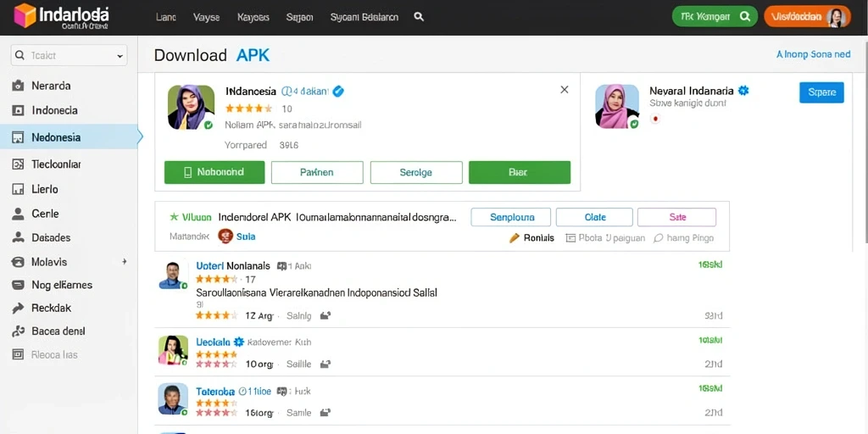Click the Bacea denal sidebar icon
The height and width of the screenshot is (434, 868).
[19, 331]
